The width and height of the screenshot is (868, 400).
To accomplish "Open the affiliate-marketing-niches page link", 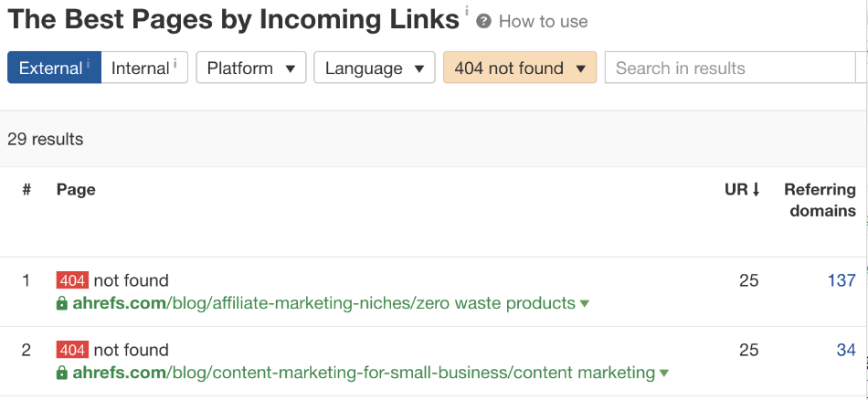I will tap(323, 303).
